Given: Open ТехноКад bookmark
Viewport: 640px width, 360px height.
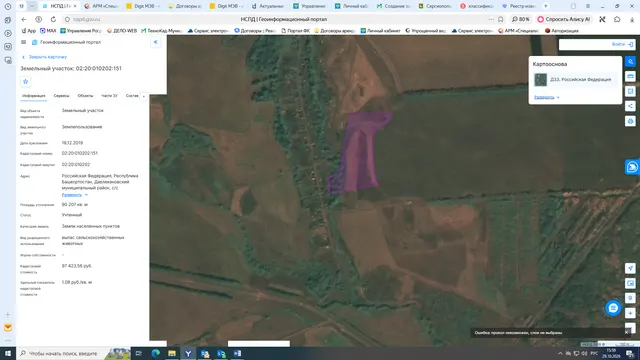Looking at the screenshot, I should click(x=161, y=31).
